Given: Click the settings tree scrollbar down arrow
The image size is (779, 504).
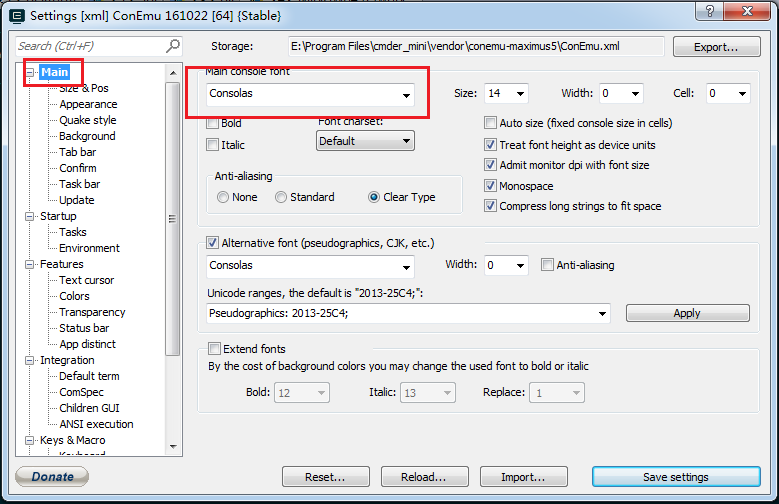Looking at the screenshot, I should pos(173,447).
